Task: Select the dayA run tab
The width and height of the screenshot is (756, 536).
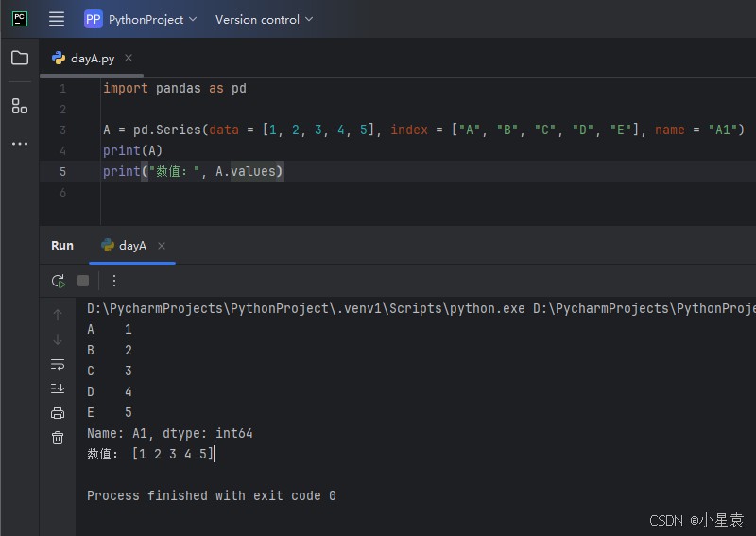Action: click(132, 246)
